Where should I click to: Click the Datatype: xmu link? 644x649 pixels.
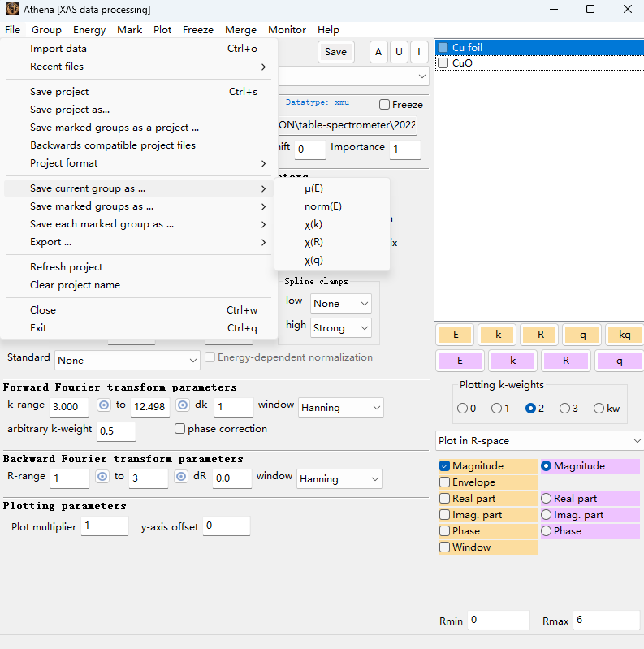coord(317,103)
